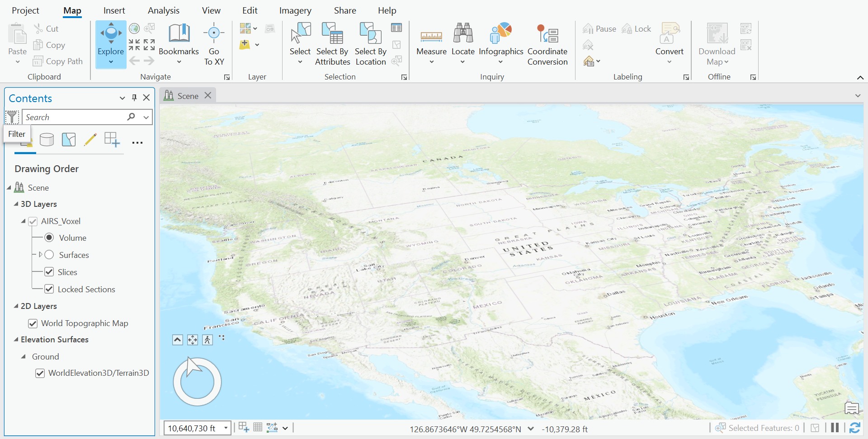Click Lock in the Labeling group
Screen dimensions: 868x439
[x=636, y=28]
